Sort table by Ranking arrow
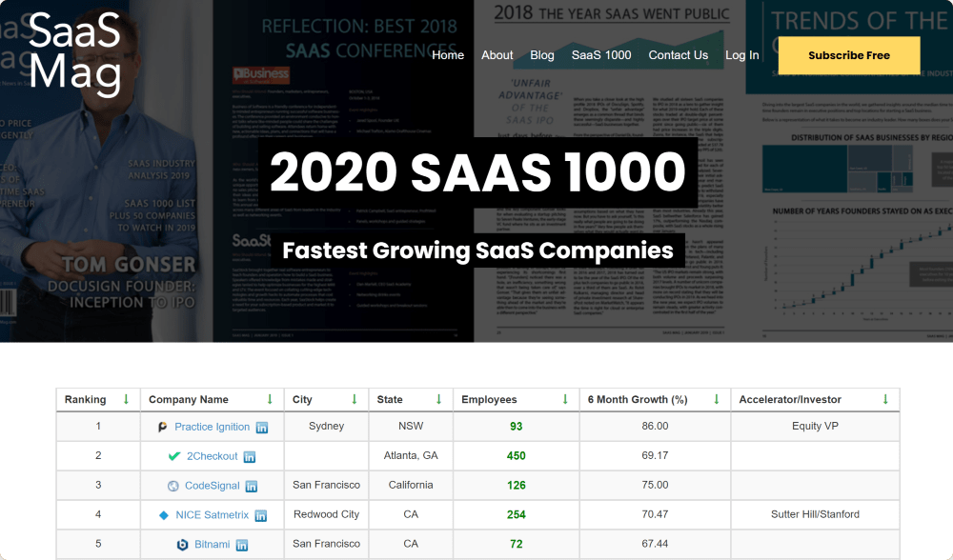Screen dimensions: 953x560 tap(126, 399)
